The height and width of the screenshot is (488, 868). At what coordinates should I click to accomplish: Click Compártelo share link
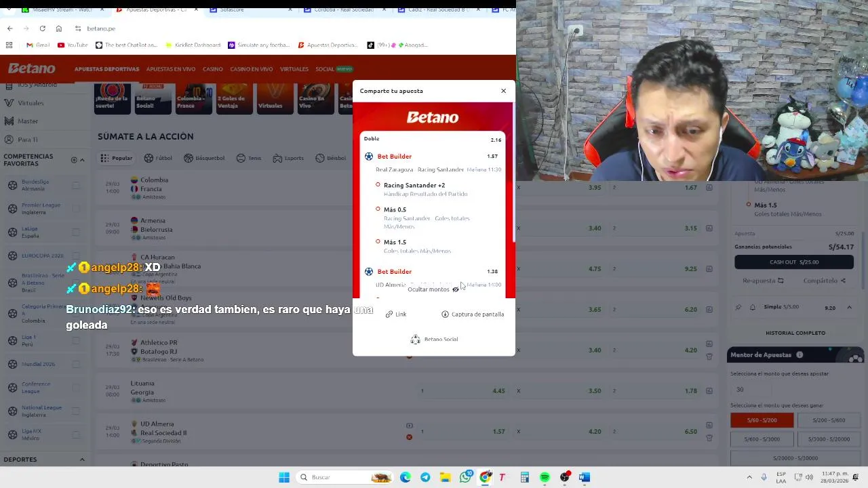coord(824,281)
